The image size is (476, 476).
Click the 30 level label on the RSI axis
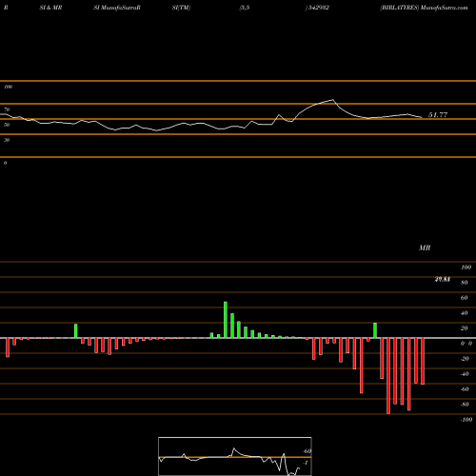coord(7,140)
